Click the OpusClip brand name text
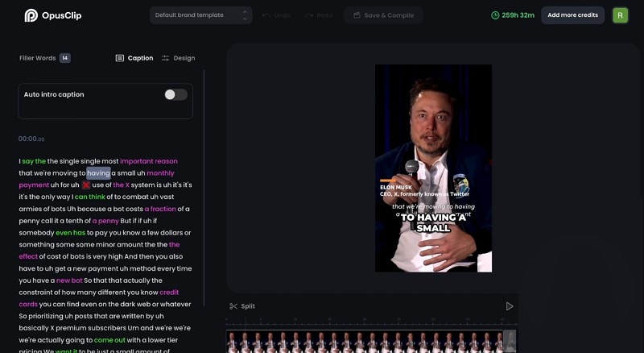The height and width of the screenshot is (353, 644). coord(62,15)
